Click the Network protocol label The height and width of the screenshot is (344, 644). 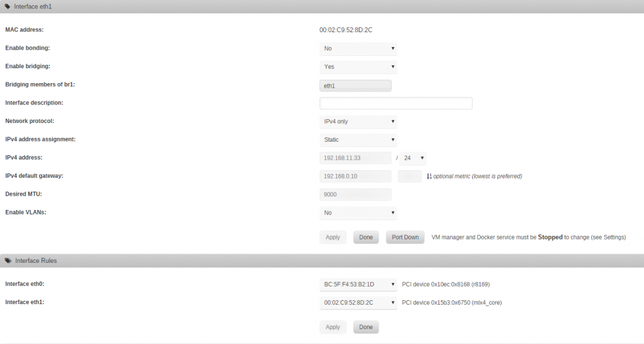coord(30,121)
